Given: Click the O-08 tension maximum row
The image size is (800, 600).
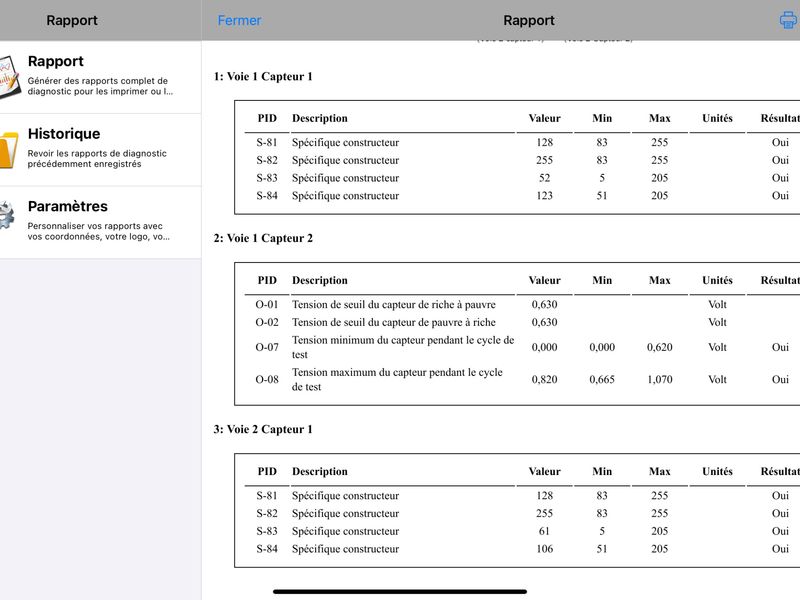Looking at the screenshot, I should [522, 379].
